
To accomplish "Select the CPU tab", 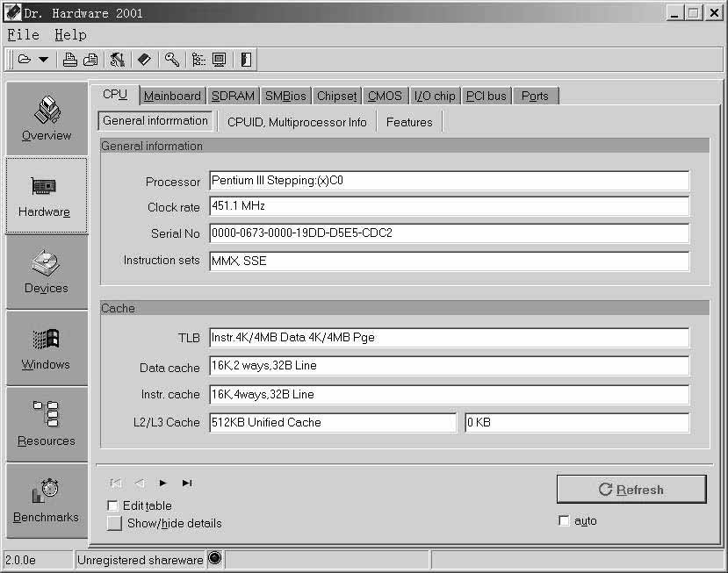I will click(x=115, y=95).
